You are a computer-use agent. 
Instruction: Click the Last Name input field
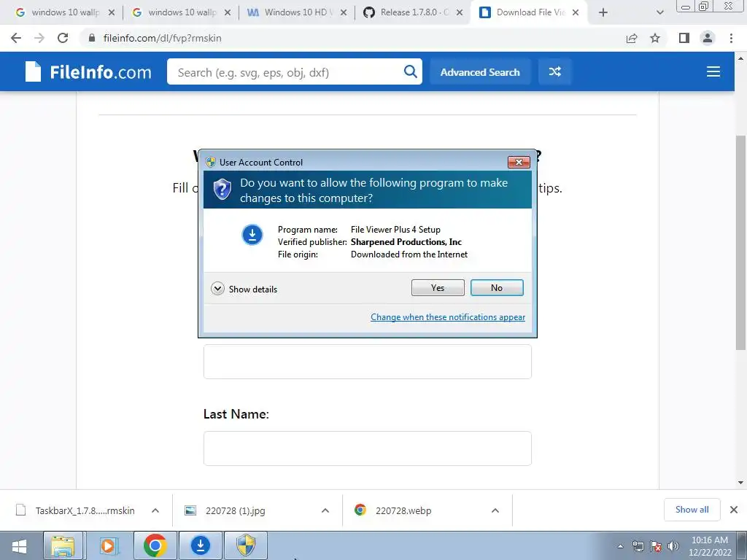[x=368, y=448]
